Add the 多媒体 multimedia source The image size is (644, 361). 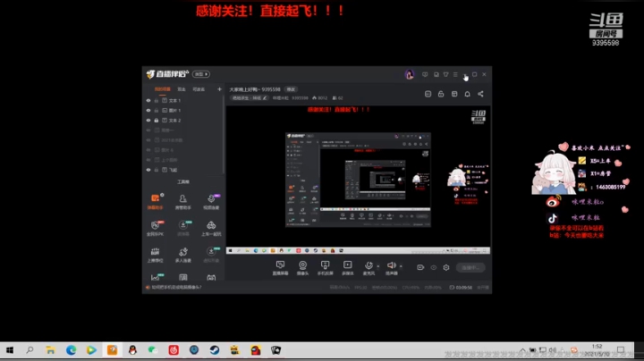click(x=347, y=268)
